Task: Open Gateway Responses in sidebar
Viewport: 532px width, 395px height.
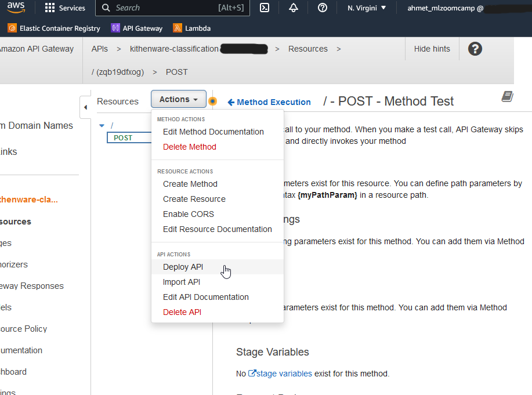Action: click(x=32, y=286)
